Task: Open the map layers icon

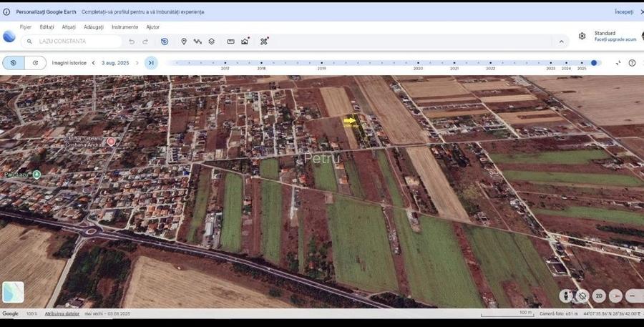Action: (212, 42)
